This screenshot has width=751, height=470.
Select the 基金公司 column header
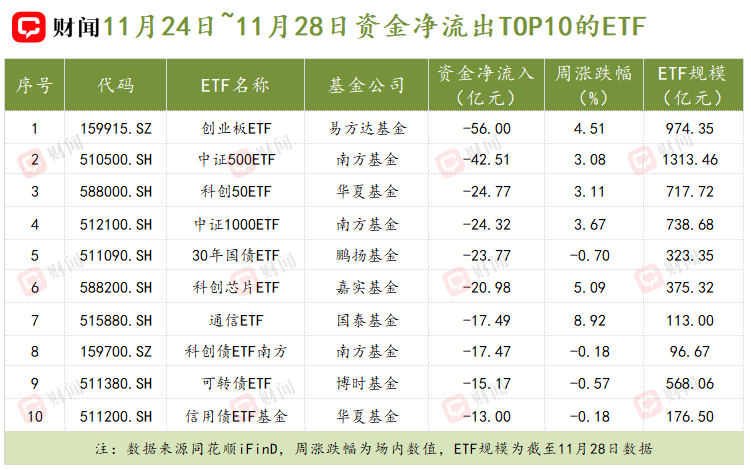point(366,85)
